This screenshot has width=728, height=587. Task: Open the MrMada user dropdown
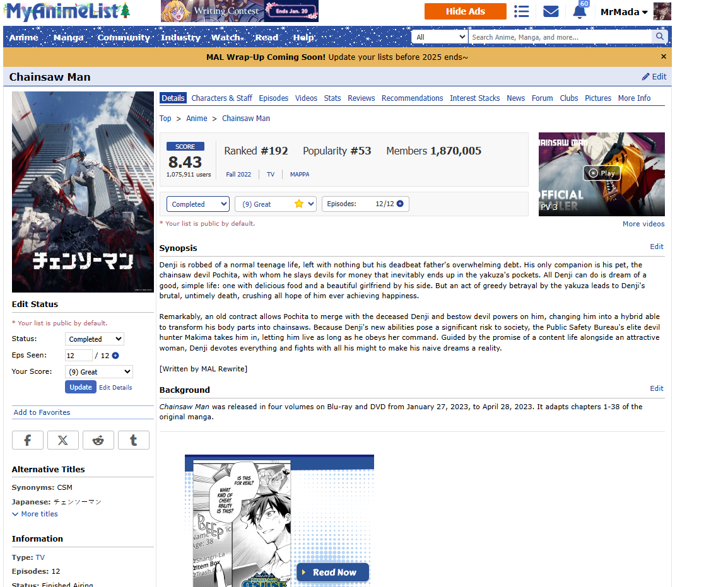[x=623, y=12]
